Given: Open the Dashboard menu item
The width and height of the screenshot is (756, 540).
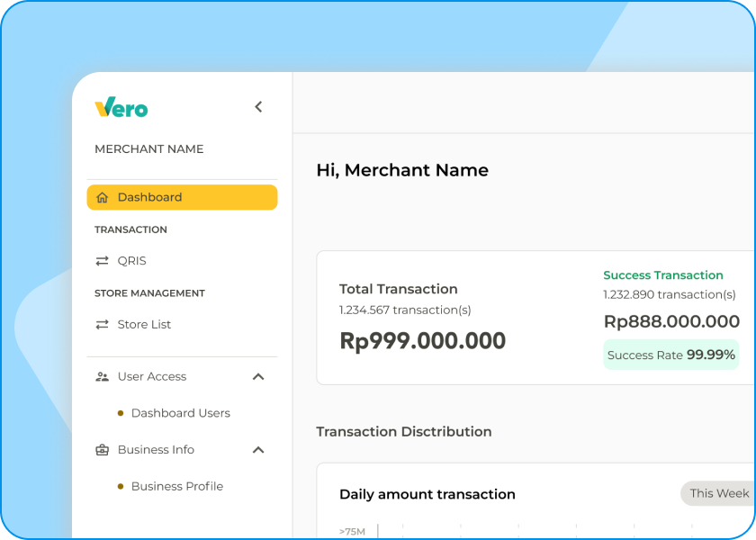Looking at the screenshot, I should 149,197.
